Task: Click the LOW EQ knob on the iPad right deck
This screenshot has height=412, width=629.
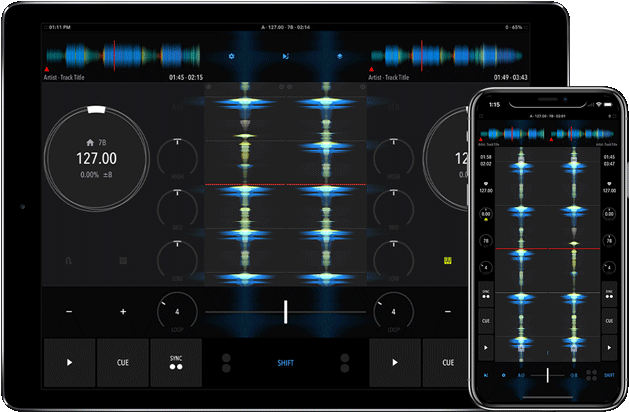Action: click(394, 261)
